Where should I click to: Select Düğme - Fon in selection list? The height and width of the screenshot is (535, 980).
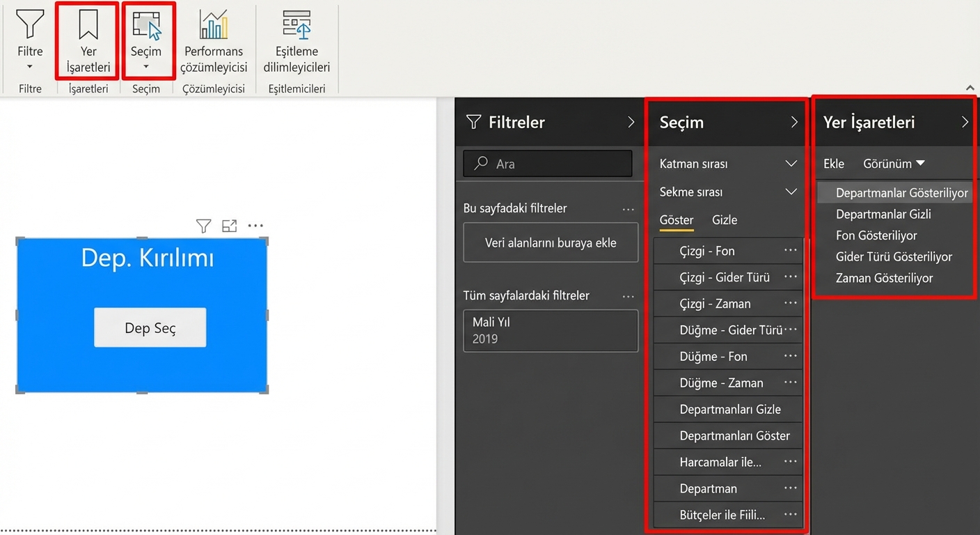(713, 357)
